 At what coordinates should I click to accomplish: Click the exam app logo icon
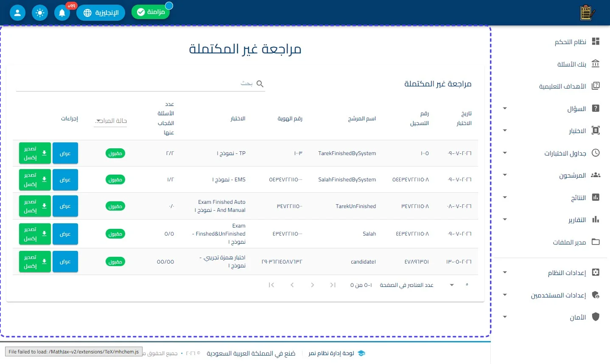pos(587,13)
